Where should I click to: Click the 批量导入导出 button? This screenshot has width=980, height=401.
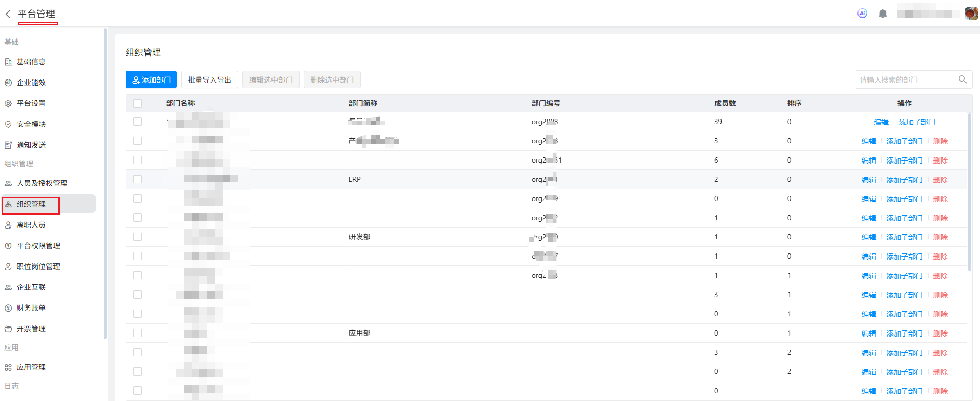[x=209, y=79]
